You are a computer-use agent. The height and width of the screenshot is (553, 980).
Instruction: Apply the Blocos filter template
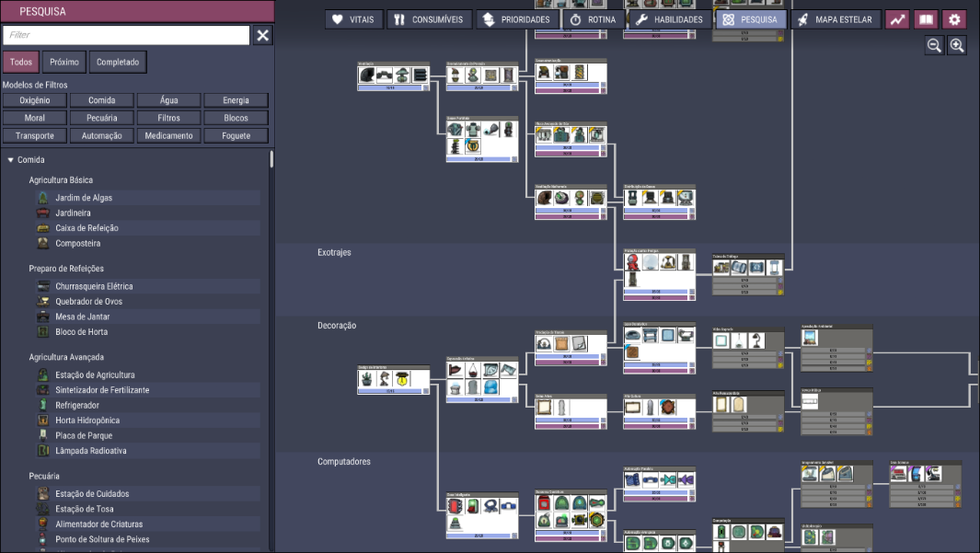pos(236,118)
